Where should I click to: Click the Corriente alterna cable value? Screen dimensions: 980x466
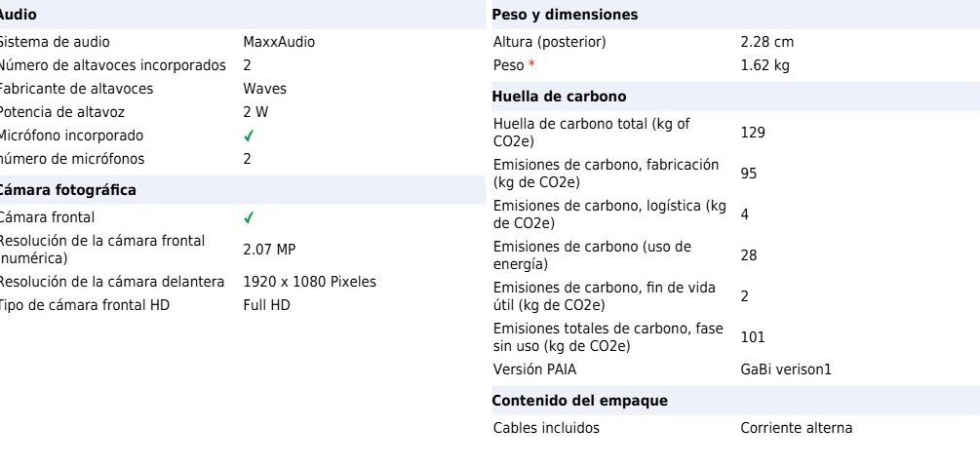click(796, 428)
